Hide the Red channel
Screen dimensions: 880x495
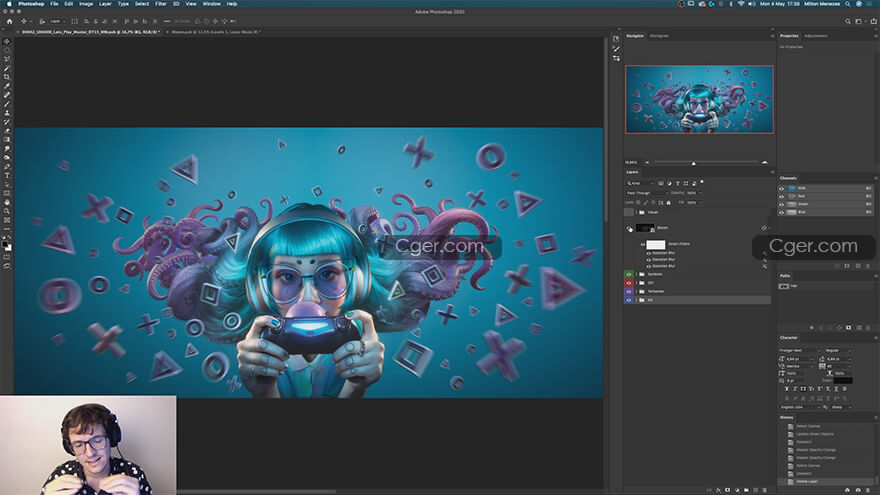tap(781, 196)
